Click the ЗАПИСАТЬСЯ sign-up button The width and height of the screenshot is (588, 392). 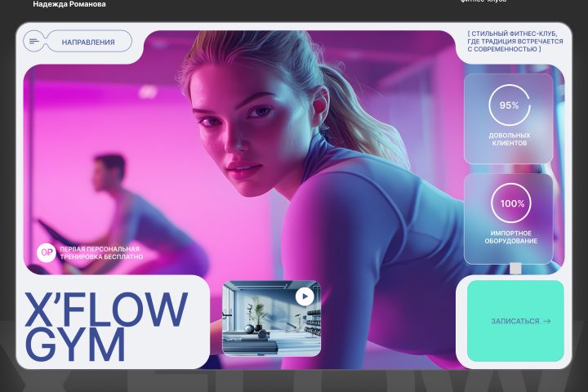[515, 321]
